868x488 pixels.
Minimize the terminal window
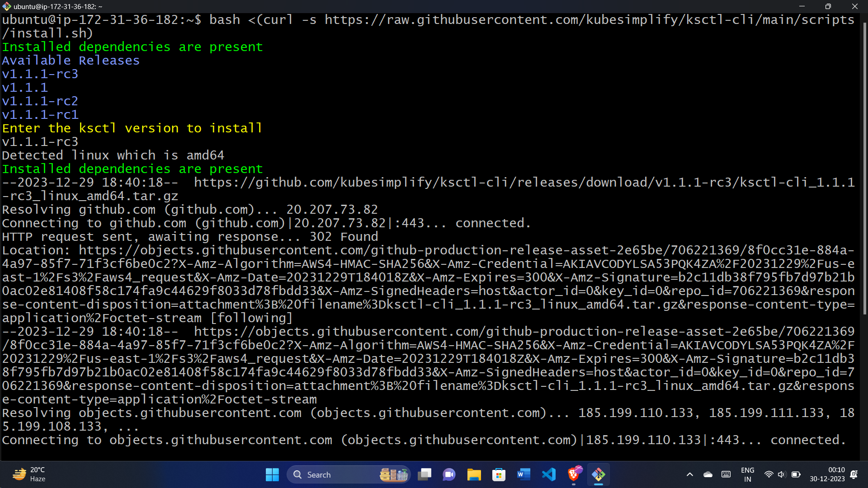[x=802, y=6]
